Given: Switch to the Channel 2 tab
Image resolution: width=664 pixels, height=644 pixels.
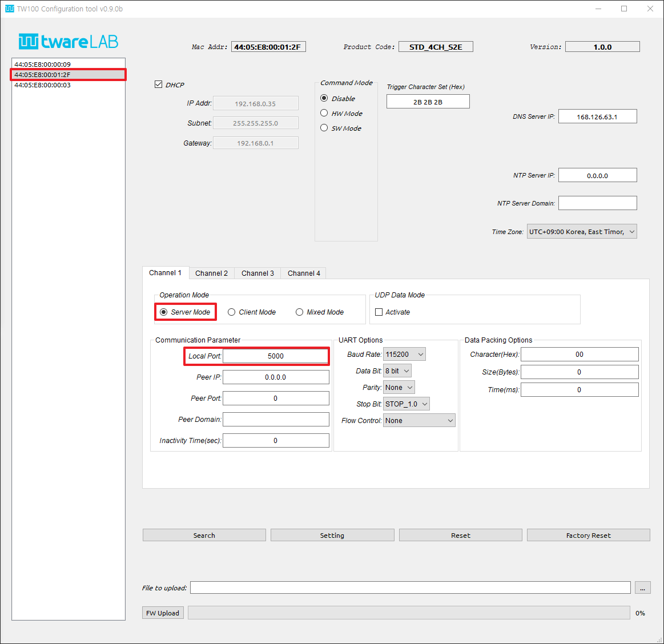Looking at the screenshot, I should click(211, 273).
